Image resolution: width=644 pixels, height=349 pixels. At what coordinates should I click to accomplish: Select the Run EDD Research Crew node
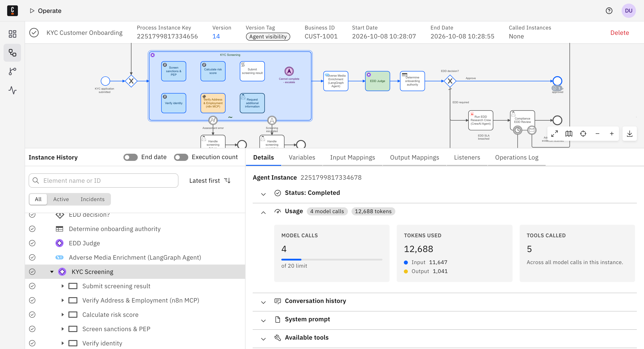point(480,120)
